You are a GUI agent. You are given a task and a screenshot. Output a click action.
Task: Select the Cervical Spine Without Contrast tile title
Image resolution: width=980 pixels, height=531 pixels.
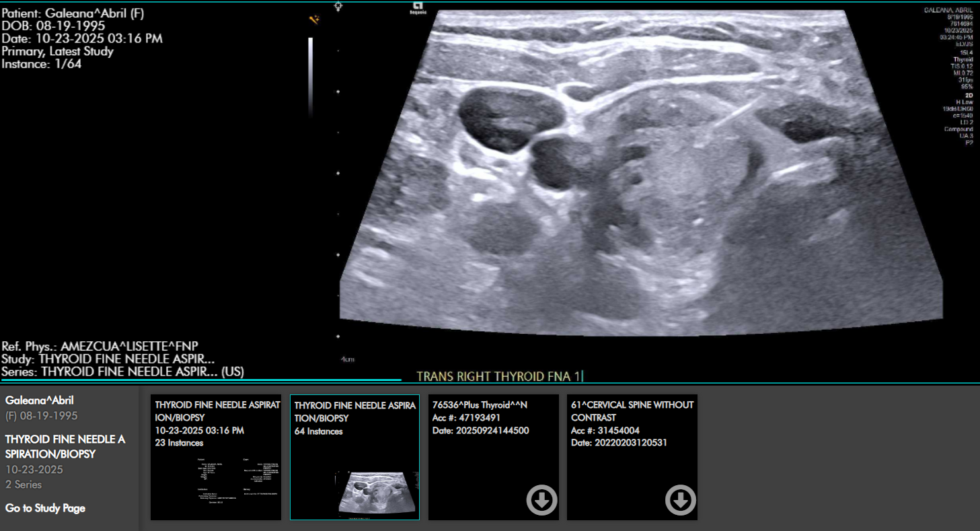click(x=632, y=411)
